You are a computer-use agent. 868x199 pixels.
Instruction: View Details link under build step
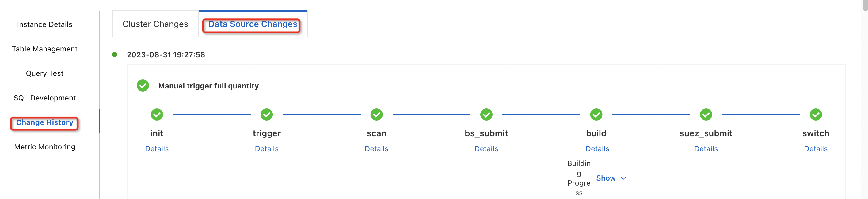coord(597,149)
